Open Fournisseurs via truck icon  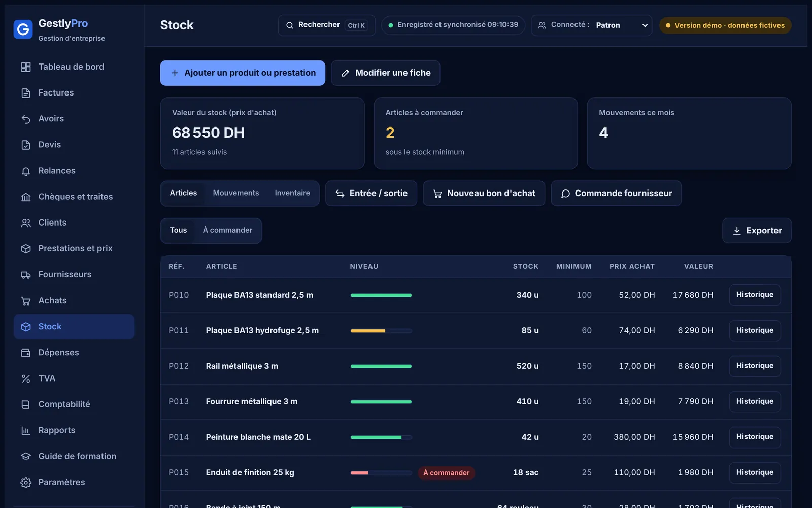pyautogui.click(x=26, y=275)
